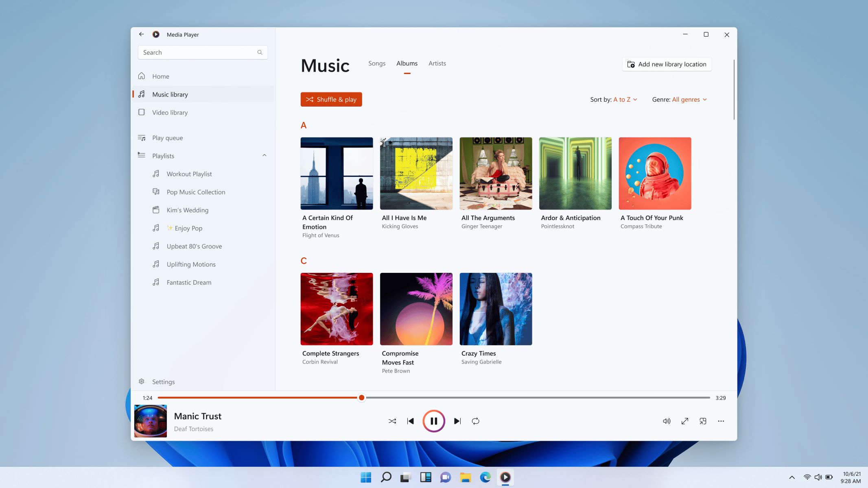868x488 pixels.
Task: Click the more options ellipsis icon
Action: point(721,420)
